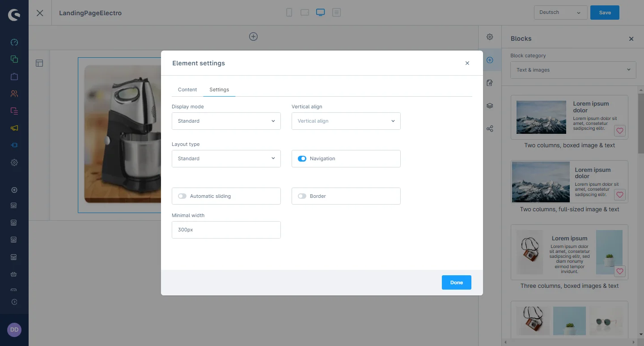This screenshot has width=644, height=346.
Task: Disable the Navigation toggle
Action: coord(302,158)
